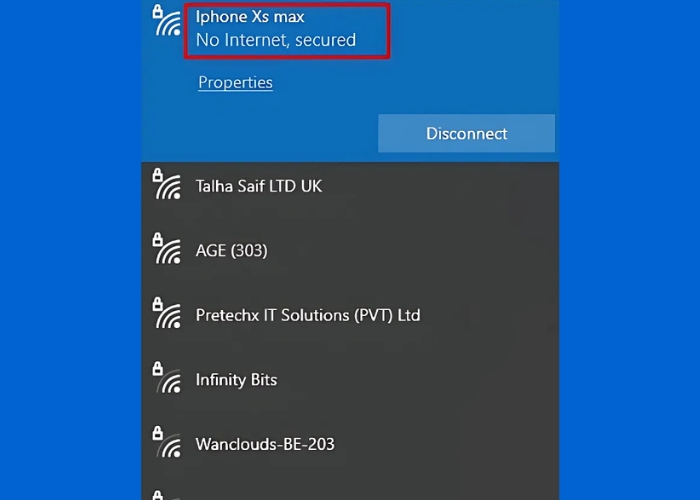
Task: Click the blue desktop left of the Wi-Fi panel
Action: pyautogui.click(x=70, y=250)
